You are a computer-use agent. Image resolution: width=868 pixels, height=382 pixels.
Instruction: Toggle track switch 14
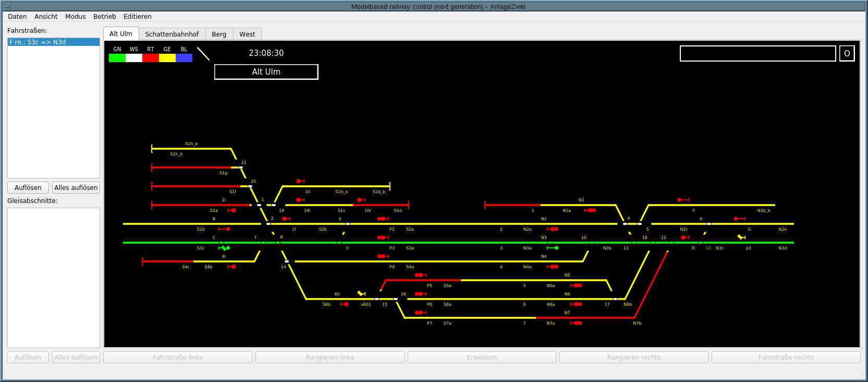pos(287,261)
